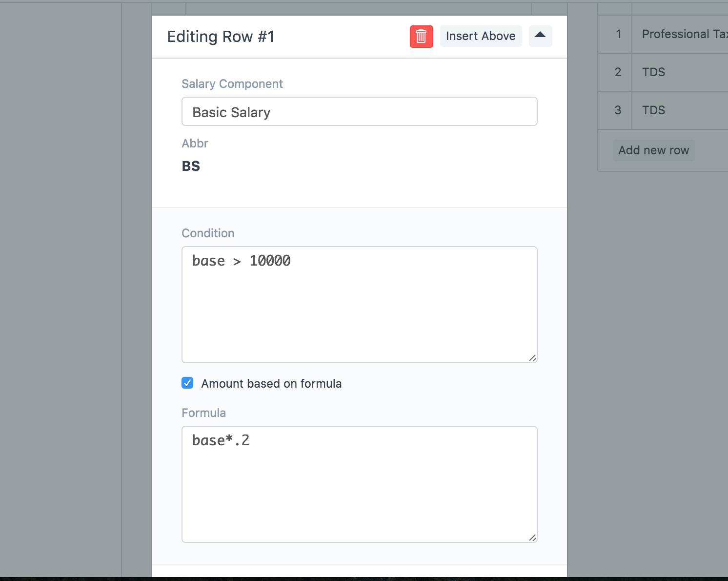Collapse the row editor with the up arrow
Screen dimensions: 728x581
[540, 36]
